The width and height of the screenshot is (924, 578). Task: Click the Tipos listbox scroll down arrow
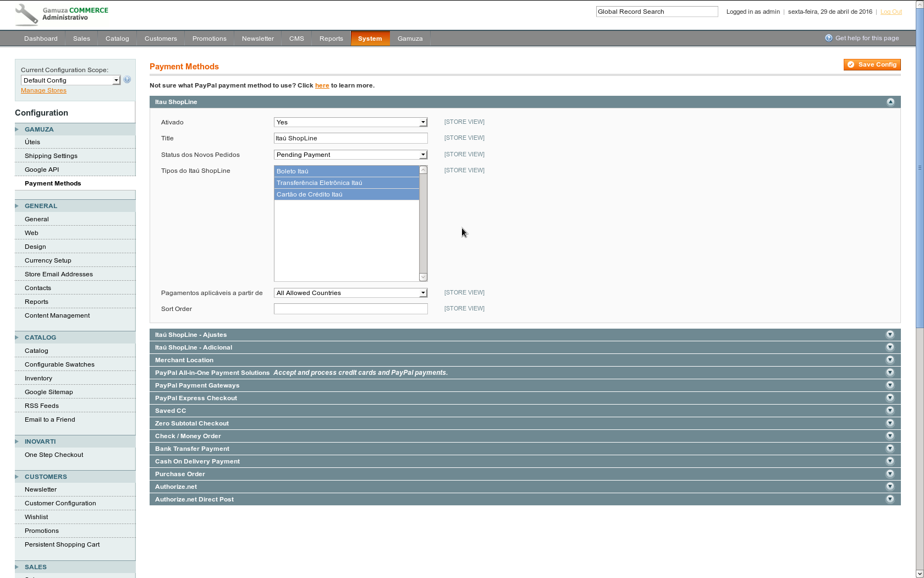tap(423, 277)
